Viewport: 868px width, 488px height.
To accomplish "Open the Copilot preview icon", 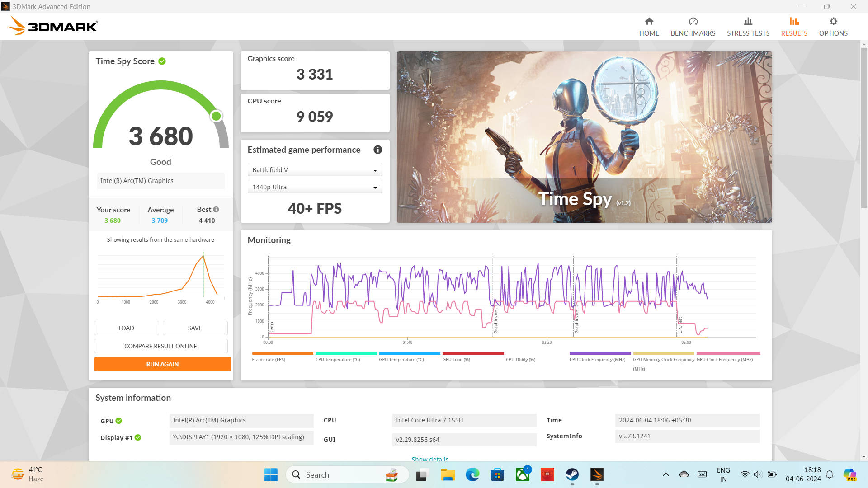I will (850, 474).
